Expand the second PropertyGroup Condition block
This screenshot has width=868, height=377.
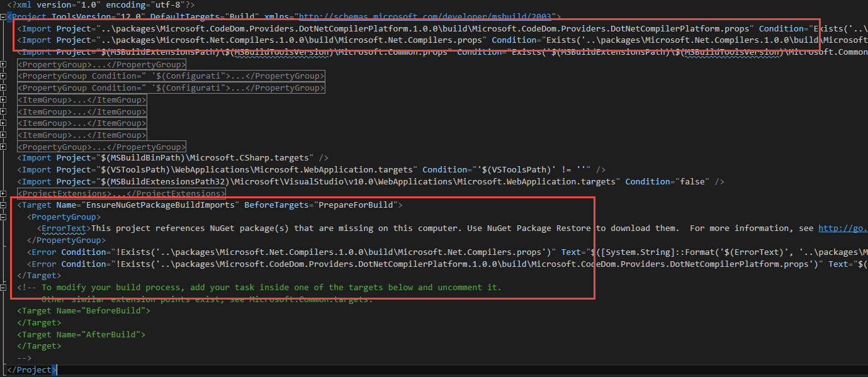4,88
